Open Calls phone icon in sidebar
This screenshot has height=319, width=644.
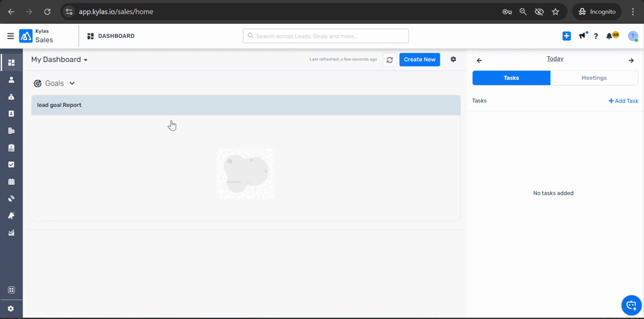[x=11, y=199]
